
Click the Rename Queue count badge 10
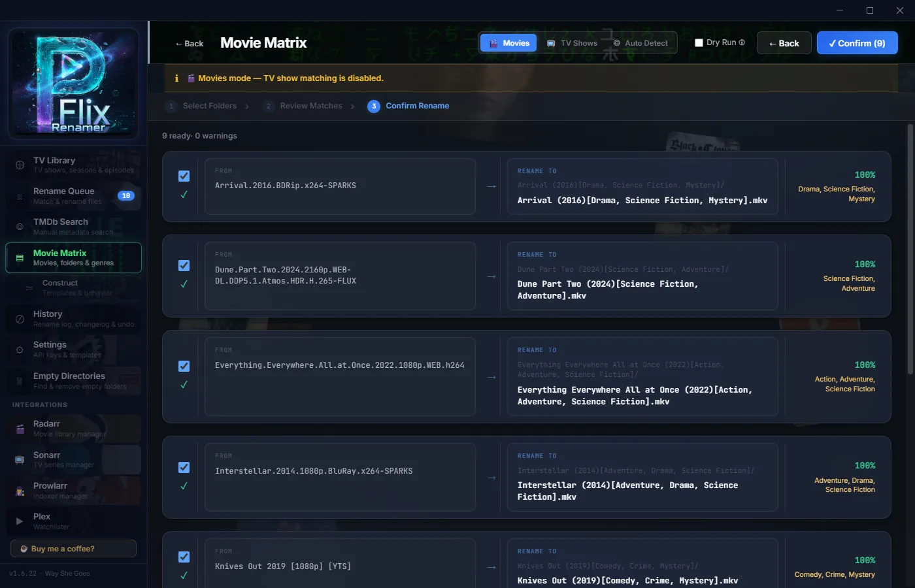pyautogui.click(x=126, y=195)
